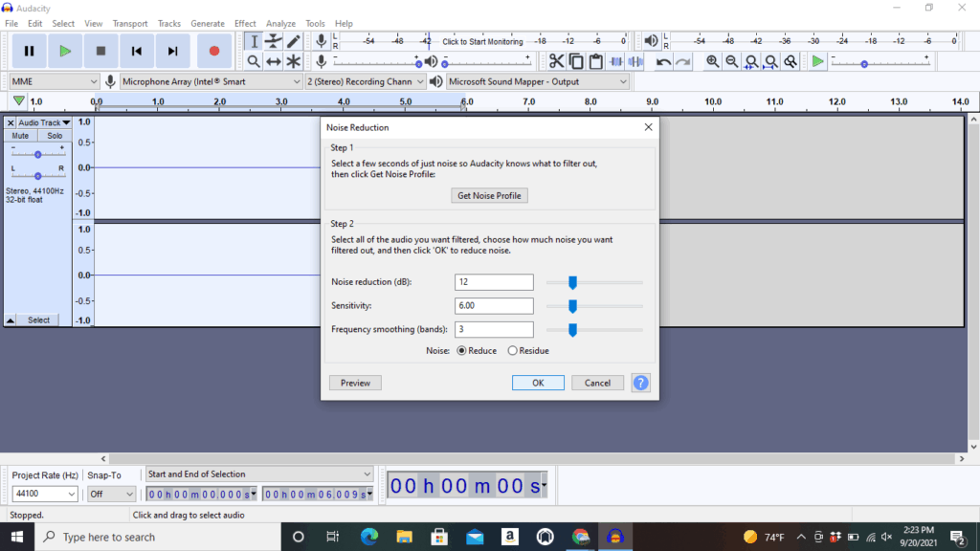Click the Cut scissors icon
This screenshot has width=980, height=551.
556,61
